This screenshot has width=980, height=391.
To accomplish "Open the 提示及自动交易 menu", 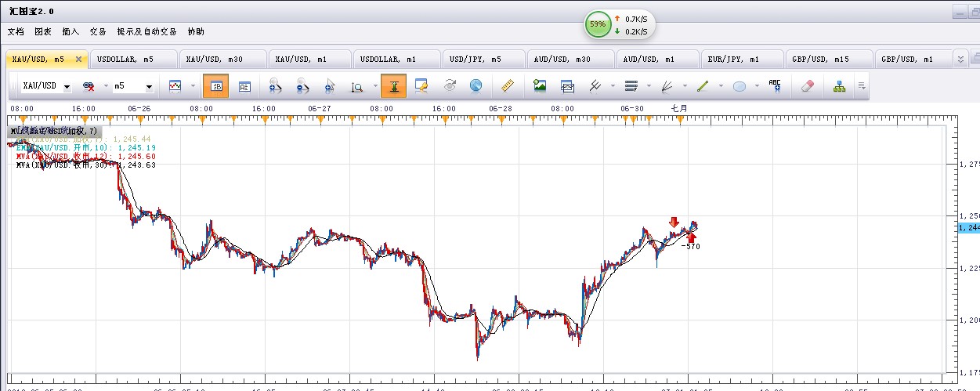I will [x=146, y=31].
